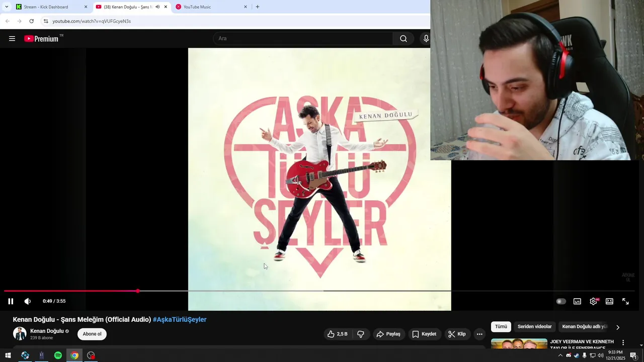
Task: Click the video title 'Kenan Doğulu - Şans Meleğim'
Action: [x=82, y=319]
